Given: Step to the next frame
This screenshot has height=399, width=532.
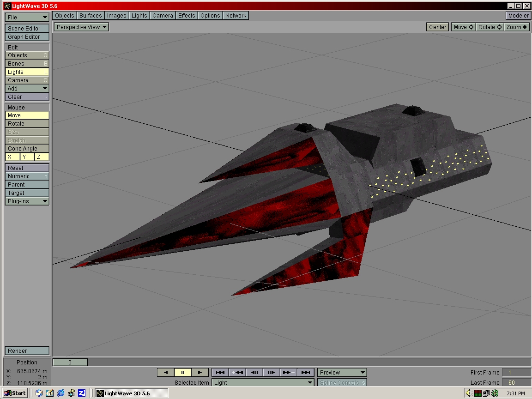Looking at the screenshot, I should point(272,372).
